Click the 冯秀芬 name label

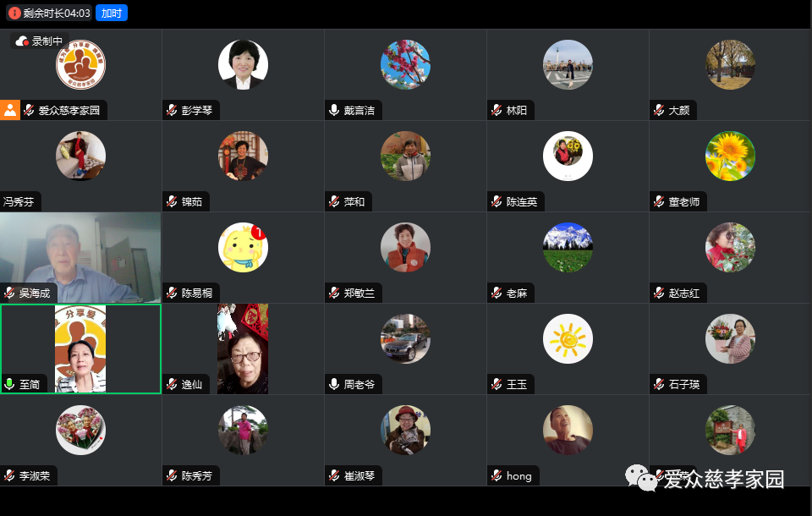coord(19,201)
